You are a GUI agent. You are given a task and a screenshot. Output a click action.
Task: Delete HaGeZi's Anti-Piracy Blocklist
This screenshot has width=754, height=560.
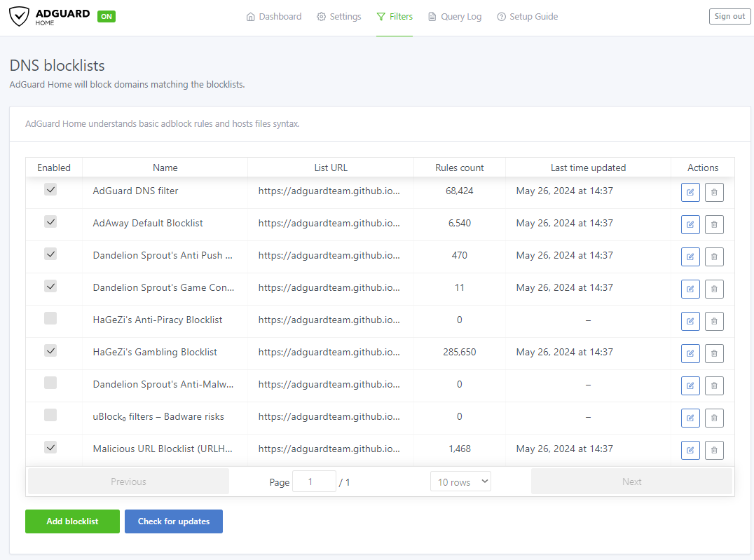[714, 322]
